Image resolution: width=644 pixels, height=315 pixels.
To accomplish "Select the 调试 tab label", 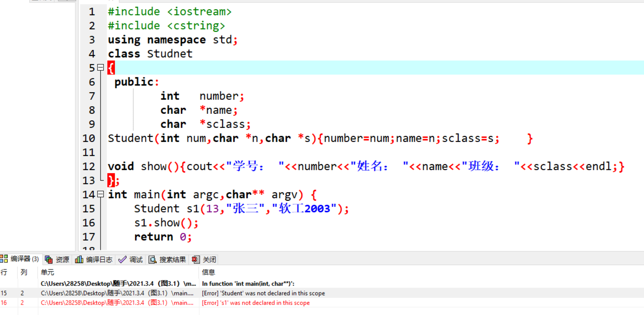I will pos(136,259).
